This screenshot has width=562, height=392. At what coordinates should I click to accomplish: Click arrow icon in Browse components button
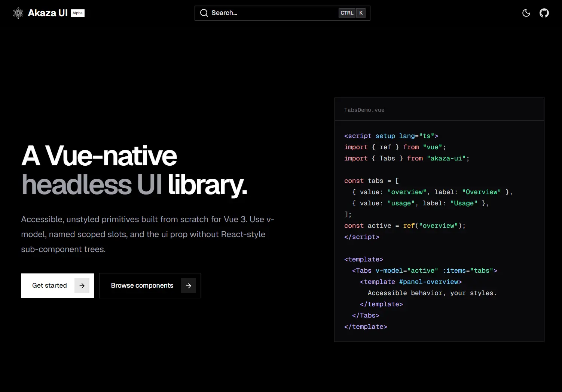(x=189, y=286)
